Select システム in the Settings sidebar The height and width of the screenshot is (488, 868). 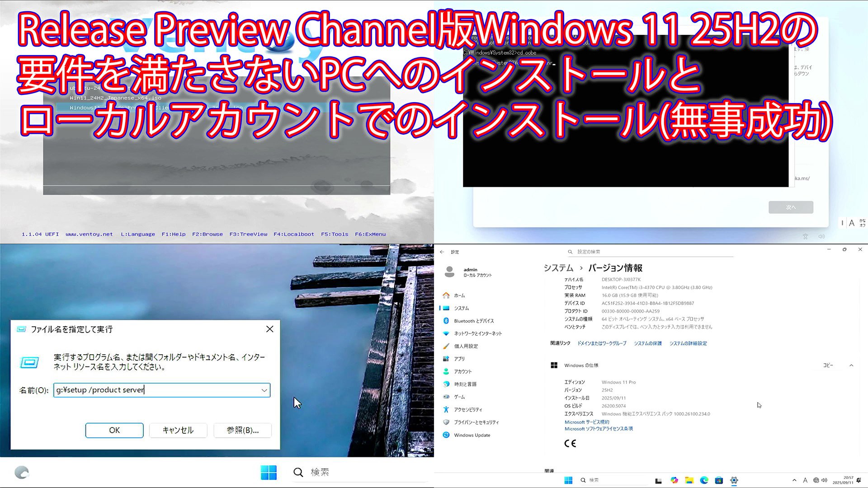pos(456,308)
